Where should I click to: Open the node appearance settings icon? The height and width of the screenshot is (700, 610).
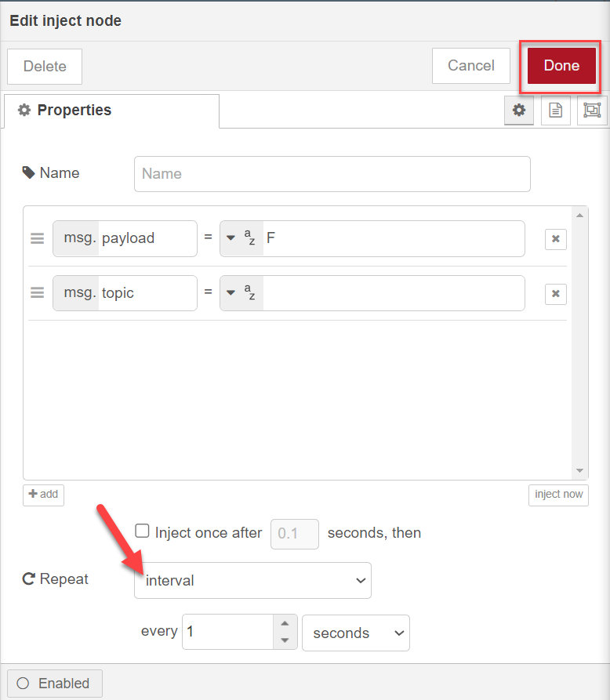[591, 110]
